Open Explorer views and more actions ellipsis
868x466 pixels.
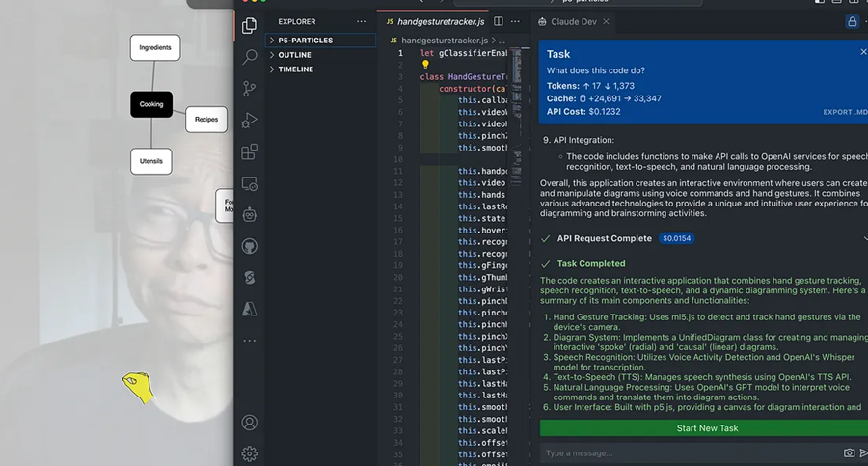pyautogui.click(x=361, y=21)
